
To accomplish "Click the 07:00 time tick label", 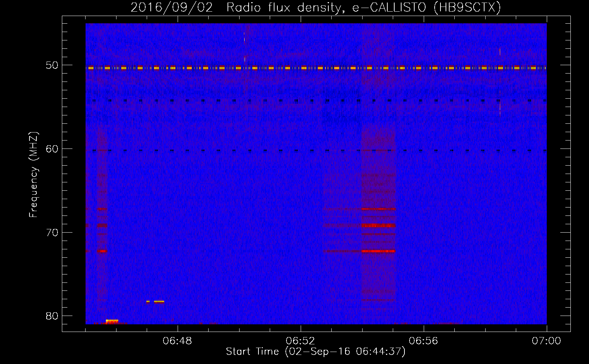I will pyautogui.click(x=546, y=341).
